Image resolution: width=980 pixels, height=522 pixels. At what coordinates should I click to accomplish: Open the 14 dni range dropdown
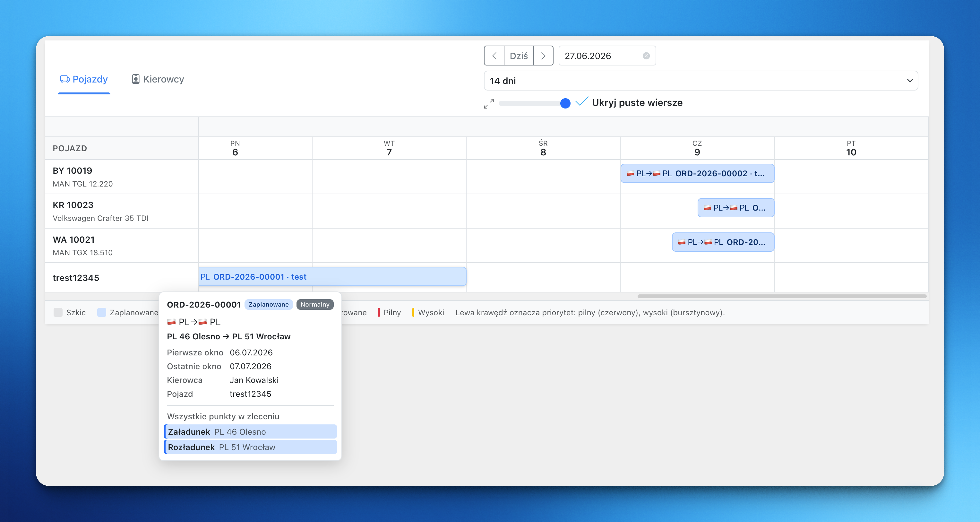click(701, 81)
